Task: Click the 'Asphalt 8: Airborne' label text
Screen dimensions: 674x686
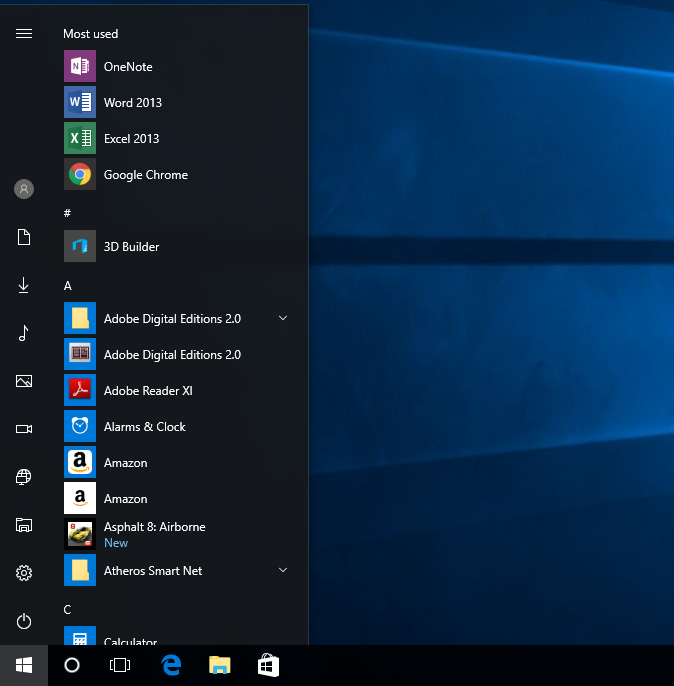Action: tap(155, 527)
